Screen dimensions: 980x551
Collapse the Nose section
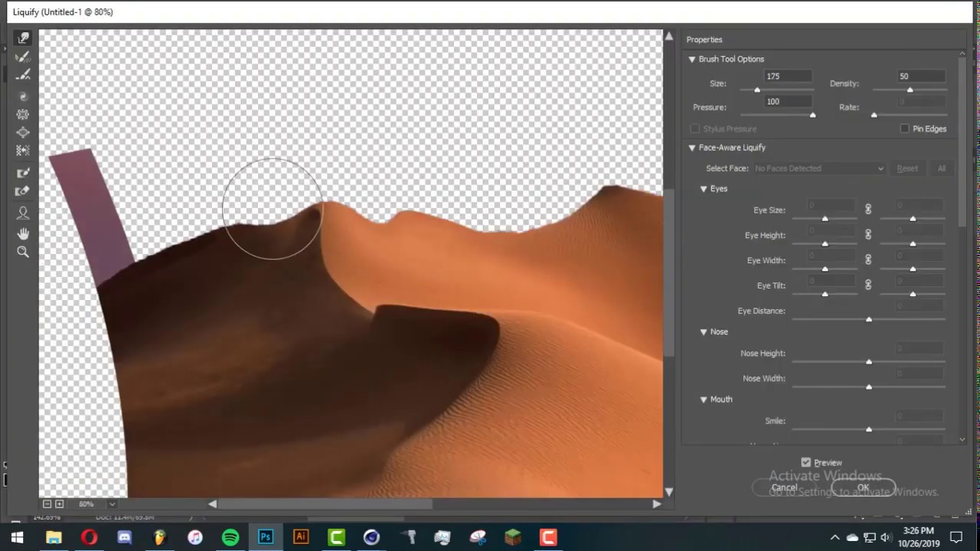pos(704,332)
